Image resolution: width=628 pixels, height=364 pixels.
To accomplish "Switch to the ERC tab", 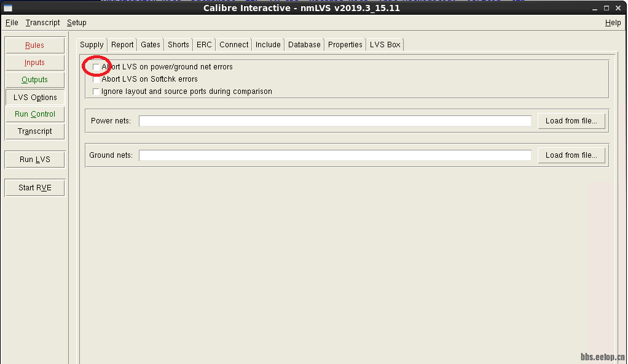I will click(x=204, y=45).
